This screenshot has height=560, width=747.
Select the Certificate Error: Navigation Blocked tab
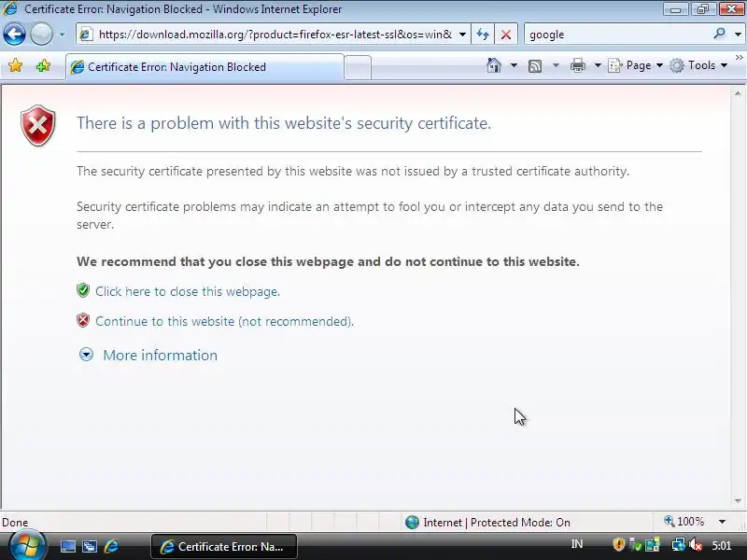(204, 67)
